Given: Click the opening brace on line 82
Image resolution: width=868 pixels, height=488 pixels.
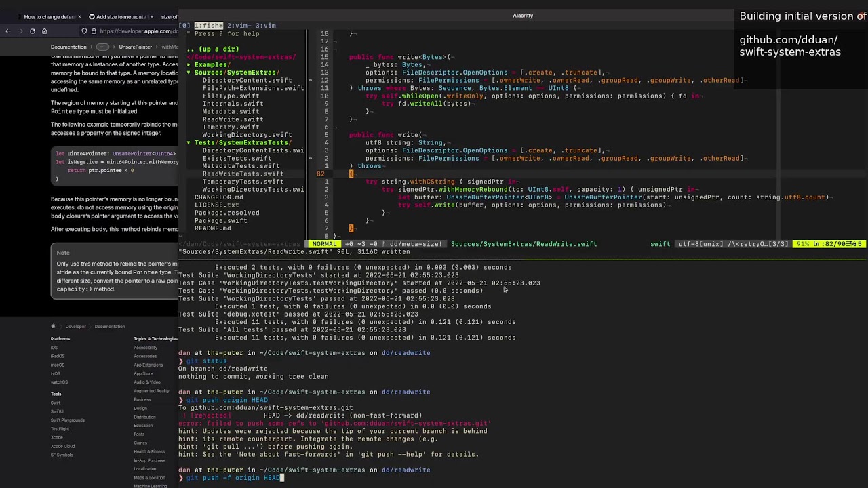Looking at the screenshot, I should pos(351,174).
